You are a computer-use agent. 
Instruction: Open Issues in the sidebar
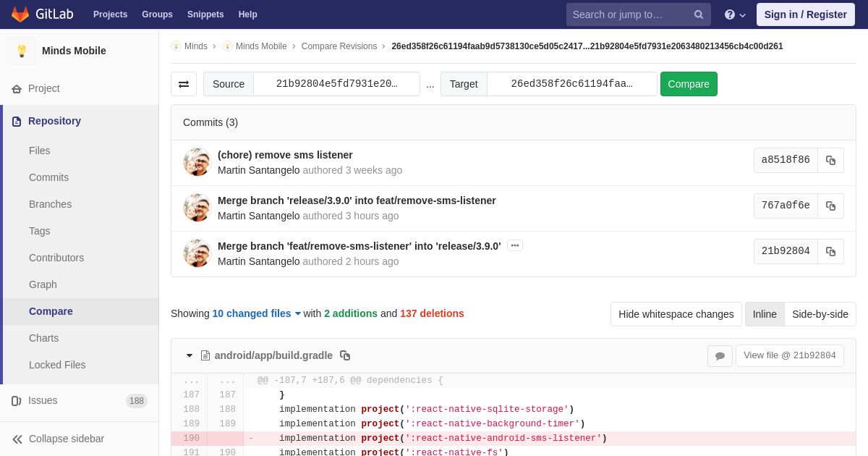[43, 400]
